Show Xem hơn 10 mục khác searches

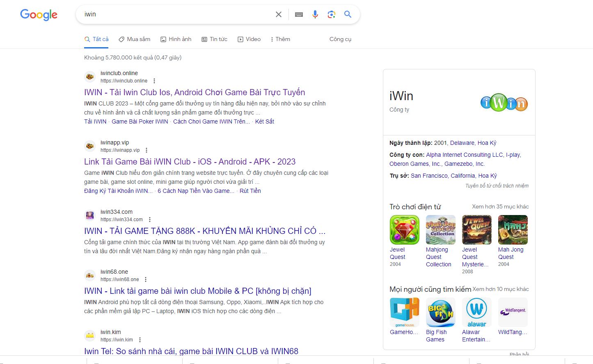tap(500, 289)
